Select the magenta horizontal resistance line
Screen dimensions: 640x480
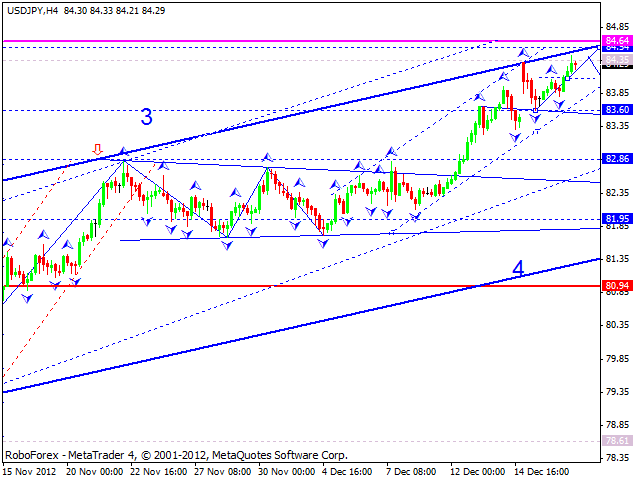300,41
